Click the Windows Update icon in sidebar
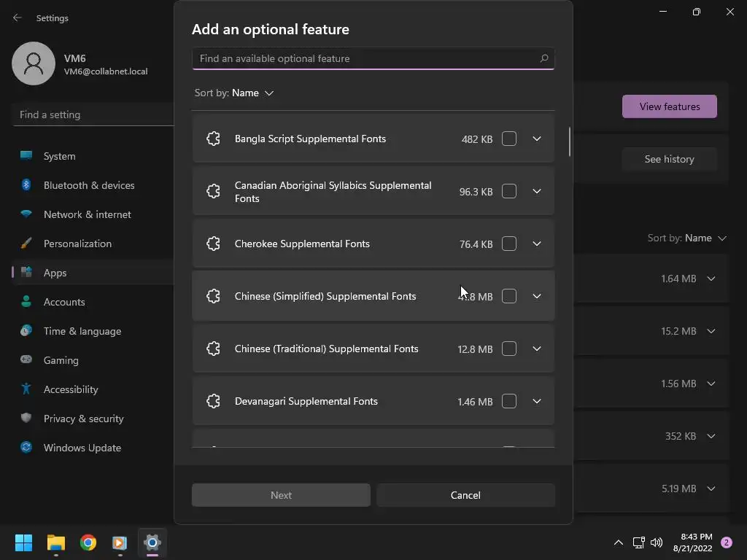 click(26, 448)
